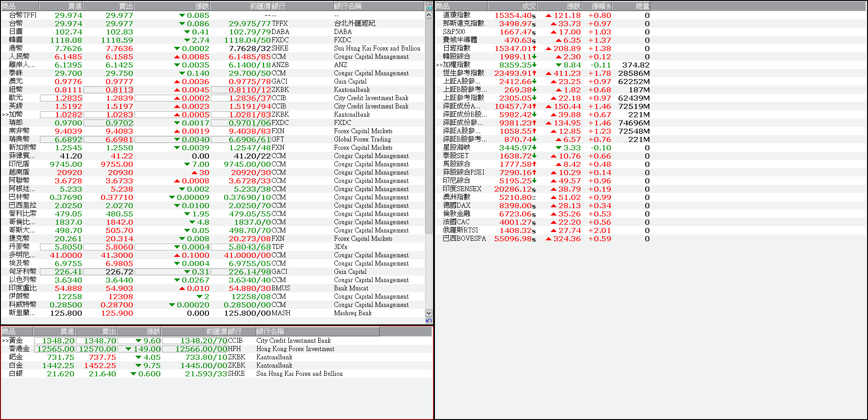Select the 加幣 currency row

pos(213,114)
